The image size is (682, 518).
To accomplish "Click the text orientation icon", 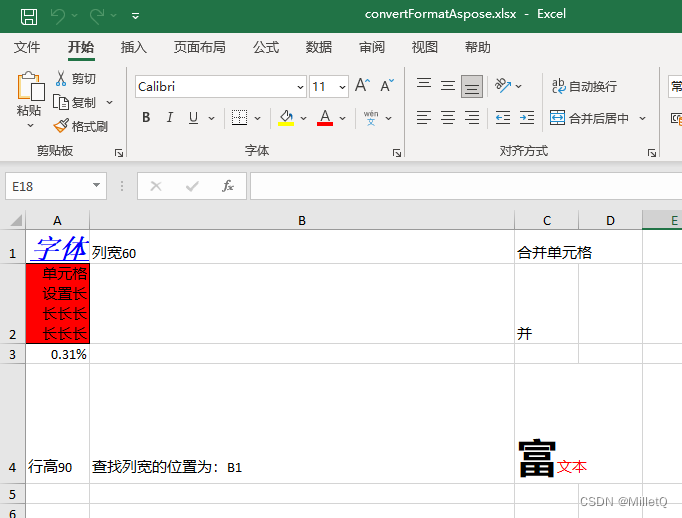I will point(503,86).
